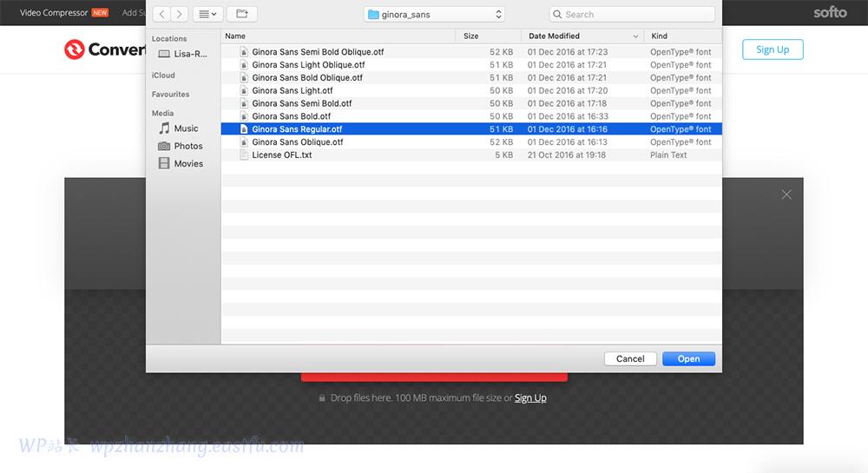Click the Photos camera sidebar icon
The height and width of the screenshot is (473, 868).
[x=164, y=146]
